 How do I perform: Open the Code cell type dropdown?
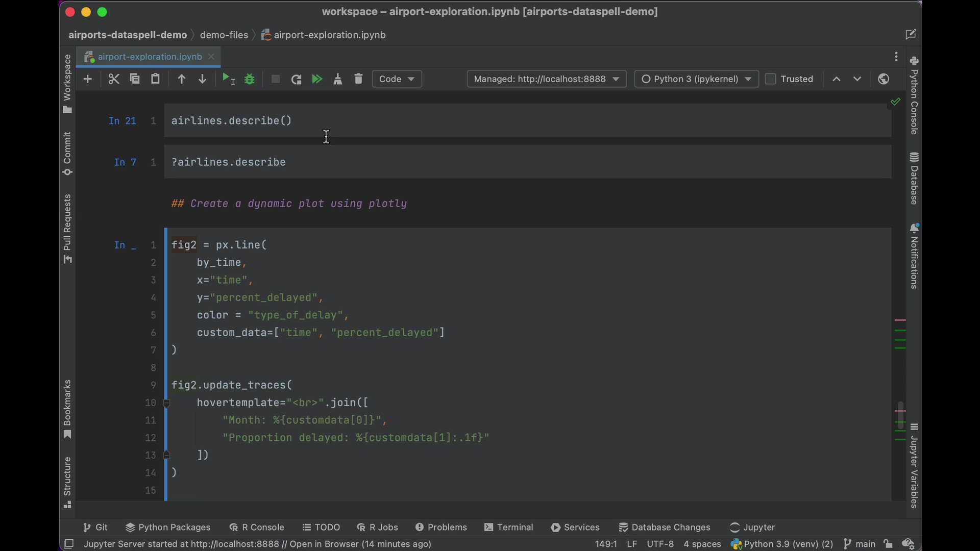(397, 79)
